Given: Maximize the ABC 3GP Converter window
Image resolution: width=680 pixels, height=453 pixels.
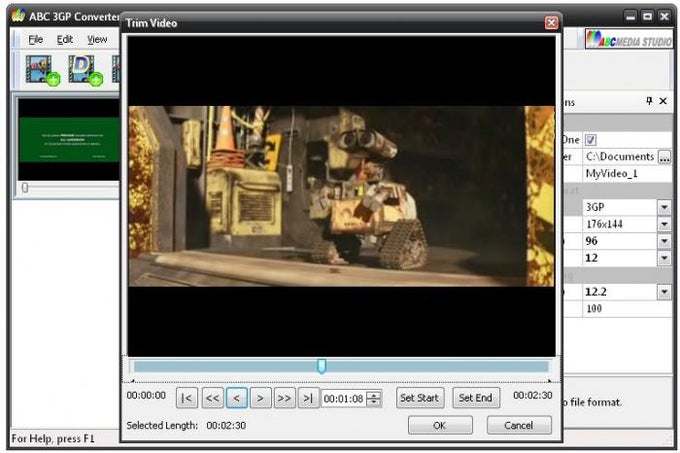Looking at the screenshot, I should point(647,16).
